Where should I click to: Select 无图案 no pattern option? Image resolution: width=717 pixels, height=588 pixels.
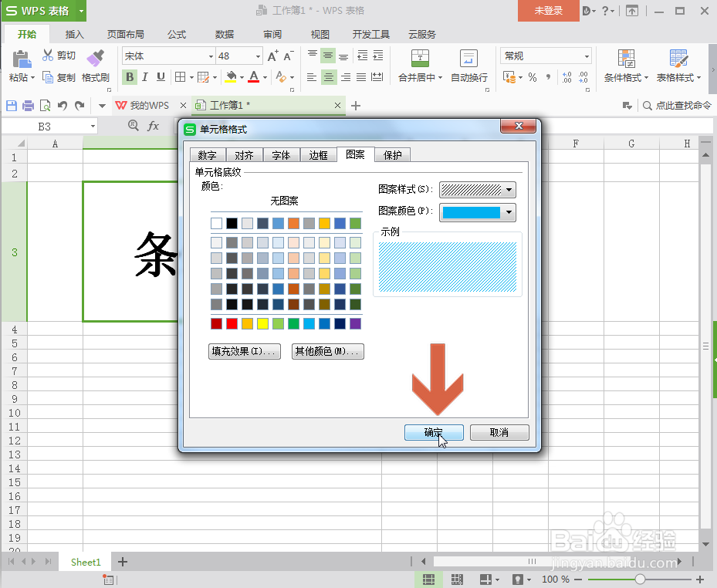tap(284, 201)
